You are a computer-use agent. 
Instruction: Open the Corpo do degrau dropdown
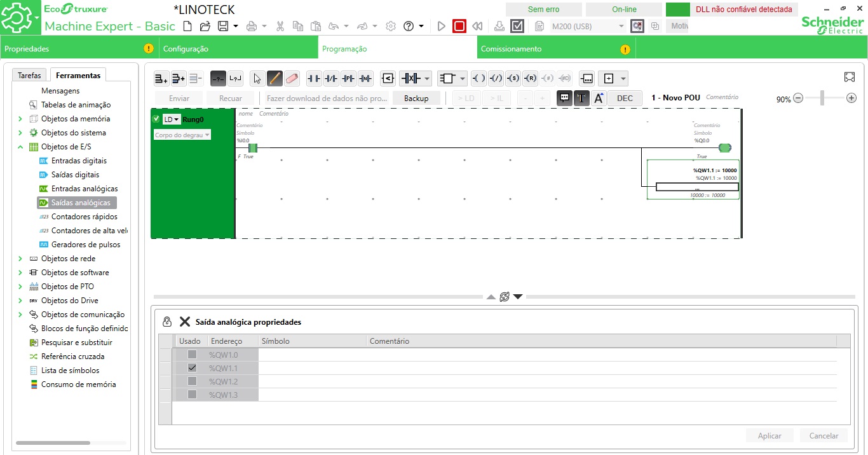[x=182, y=135]
